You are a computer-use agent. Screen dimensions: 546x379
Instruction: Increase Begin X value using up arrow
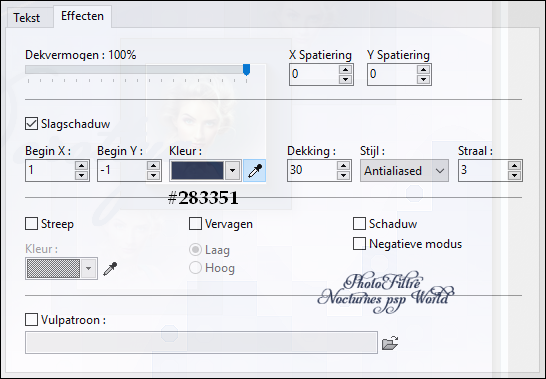tap(81, 166)
